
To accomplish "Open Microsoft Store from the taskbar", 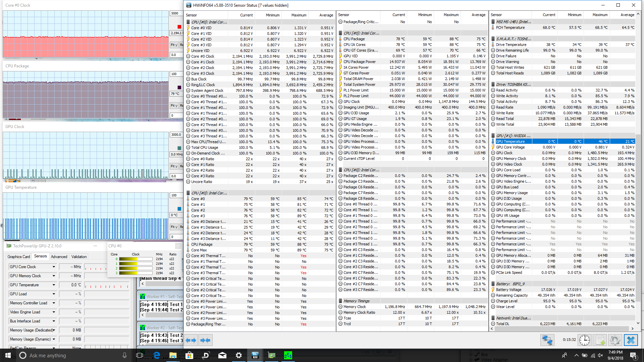I will (x=190, y=355).
